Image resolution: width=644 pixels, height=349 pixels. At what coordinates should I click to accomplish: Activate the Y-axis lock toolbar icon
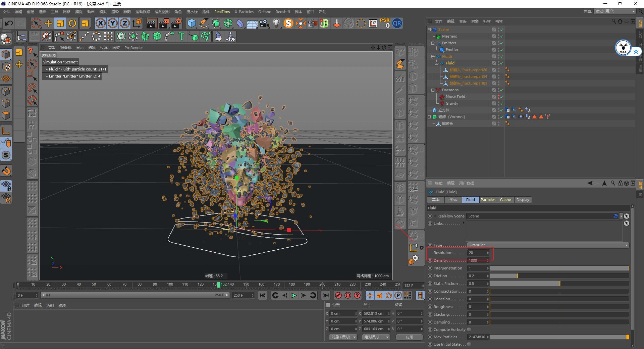[x=112, y=23]
